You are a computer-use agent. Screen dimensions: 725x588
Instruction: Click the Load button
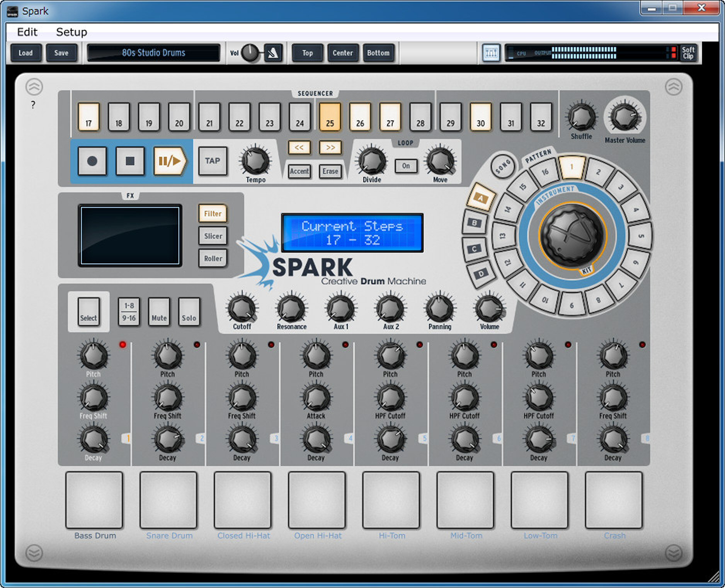click(26, 53)
